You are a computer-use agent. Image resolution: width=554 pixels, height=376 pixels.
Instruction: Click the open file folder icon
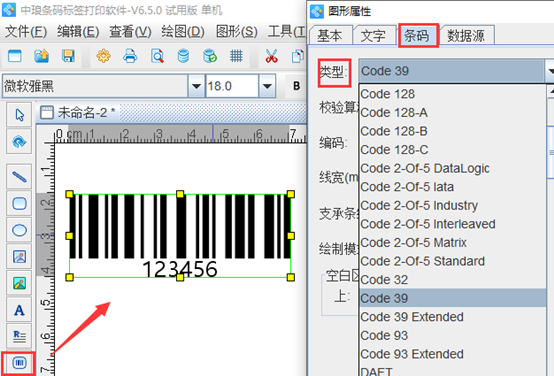pos(41,56)
